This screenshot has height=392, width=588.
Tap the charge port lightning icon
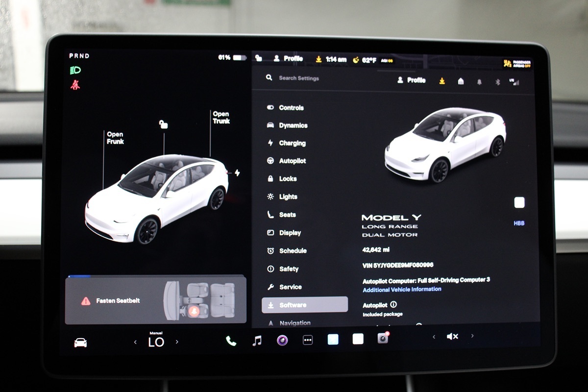pos(237,173)
